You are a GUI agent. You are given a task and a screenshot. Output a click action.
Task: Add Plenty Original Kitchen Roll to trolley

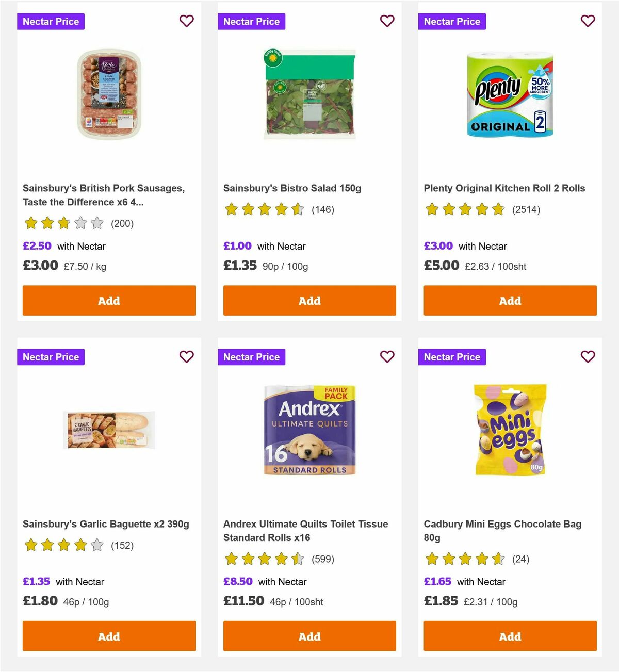(x=510, y=300)
